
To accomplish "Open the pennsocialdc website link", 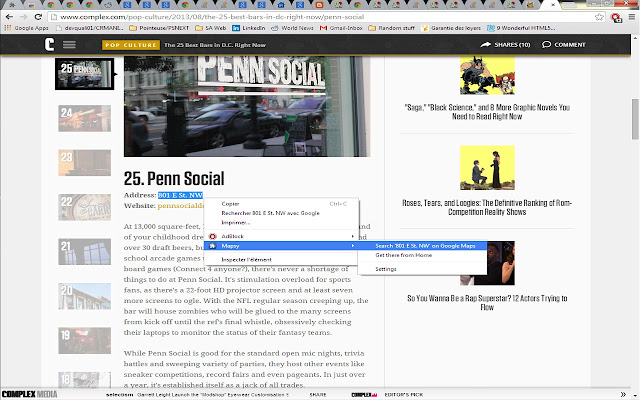I will click(x=181, y=206).
